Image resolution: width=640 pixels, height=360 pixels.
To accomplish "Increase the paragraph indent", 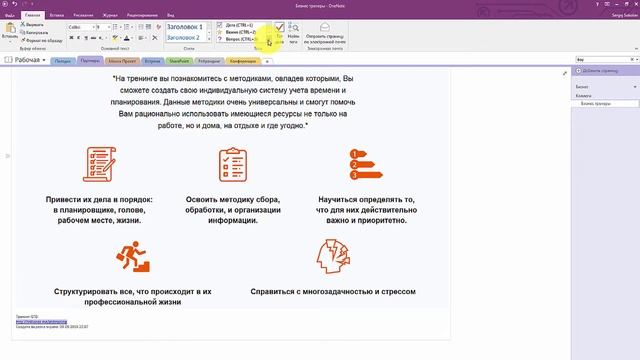I will [x=149, y=27].
